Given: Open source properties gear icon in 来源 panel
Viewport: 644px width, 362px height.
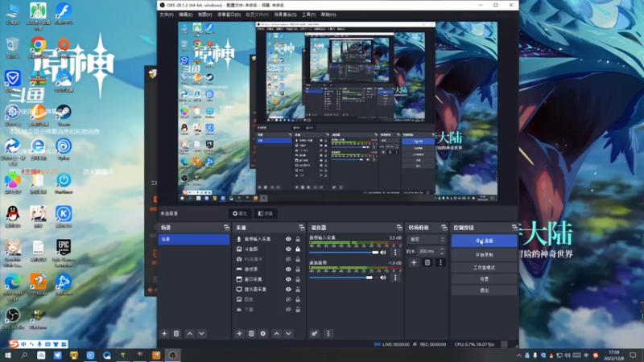Looking at the screenshot, I should (263, 333).
